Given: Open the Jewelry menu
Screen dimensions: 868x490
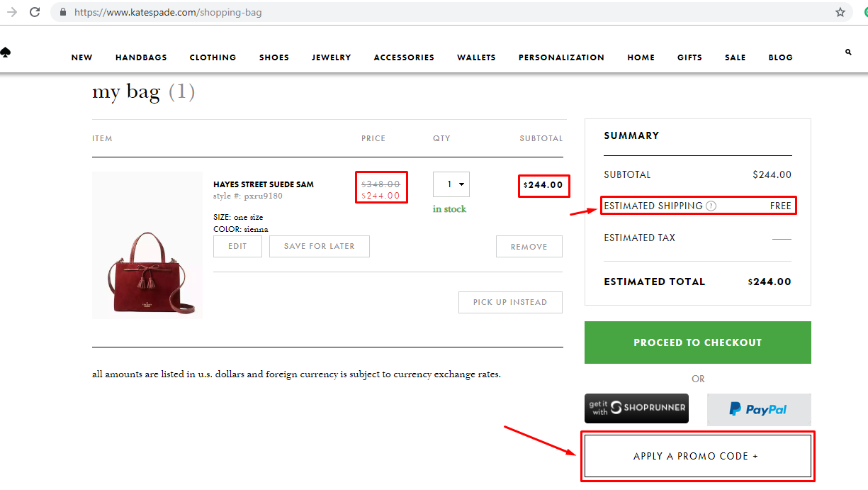Looking at the screenshot, I should [x=332, y=57].
